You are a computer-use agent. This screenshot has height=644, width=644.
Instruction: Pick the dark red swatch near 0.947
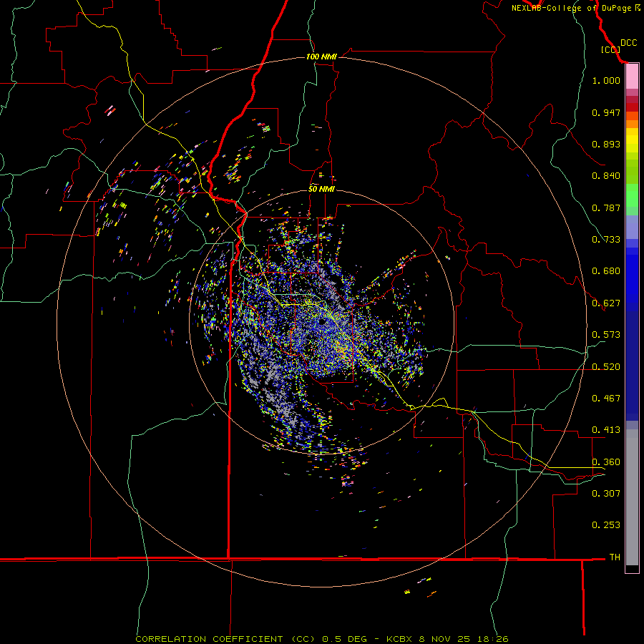point(632,107)
